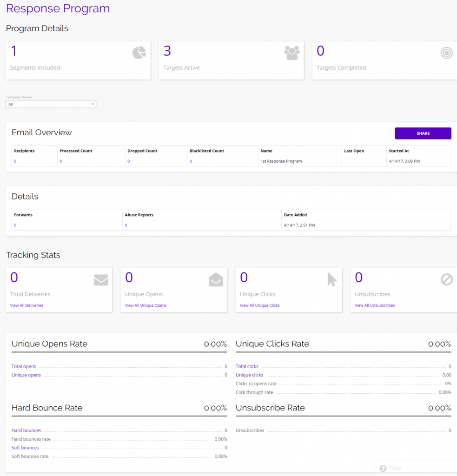457x476 pixels.
Task: Click the cursor icon on Unique Clicks card
Action: [x=331, y=279]
